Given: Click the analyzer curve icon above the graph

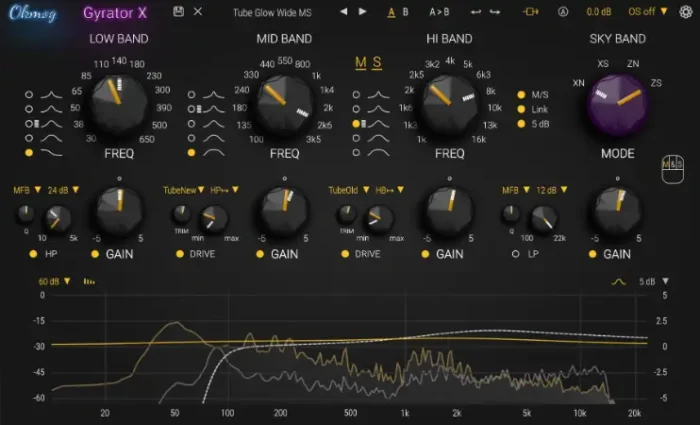Looking at the screenshot, I should click(619, 282).
